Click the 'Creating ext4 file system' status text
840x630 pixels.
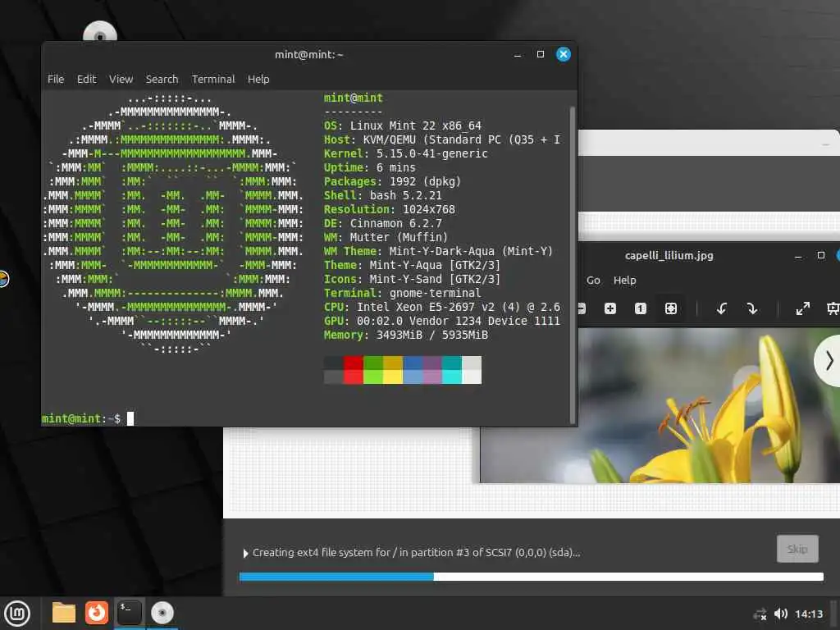coord(416,552)
